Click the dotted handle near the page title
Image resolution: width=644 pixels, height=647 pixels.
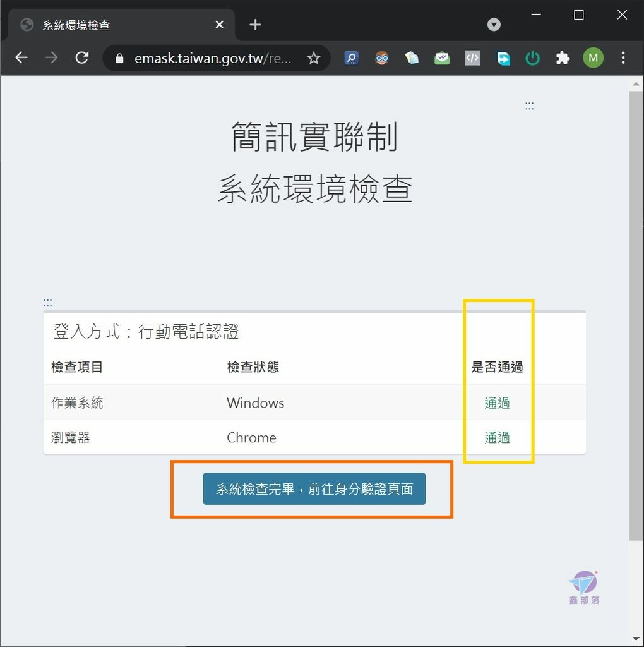pyautogui.click(x=529, y=106)
